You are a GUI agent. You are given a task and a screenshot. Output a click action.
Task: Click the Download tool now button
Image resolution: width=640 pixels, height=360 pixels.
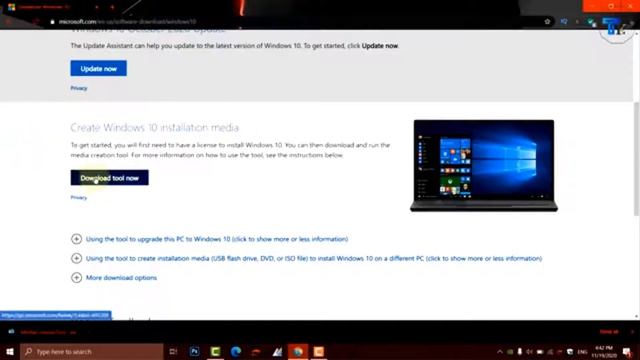click(x=109, y=178)
